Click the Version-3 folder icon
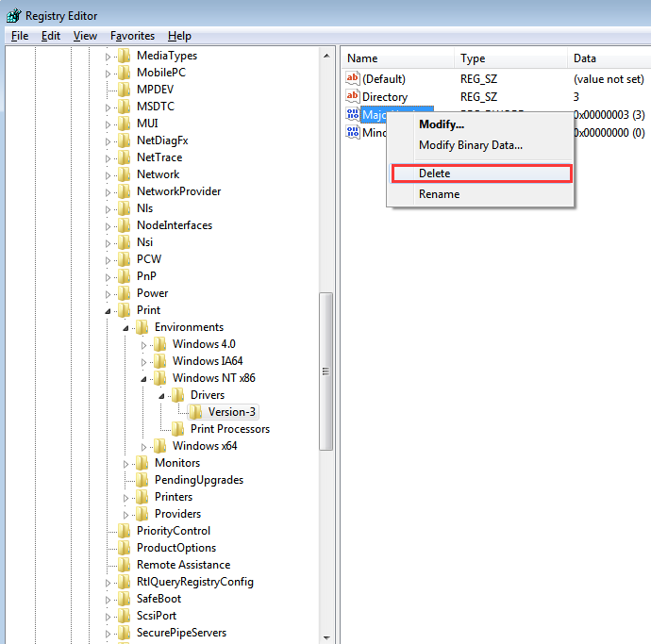651x644 pixels. point(196,412)
